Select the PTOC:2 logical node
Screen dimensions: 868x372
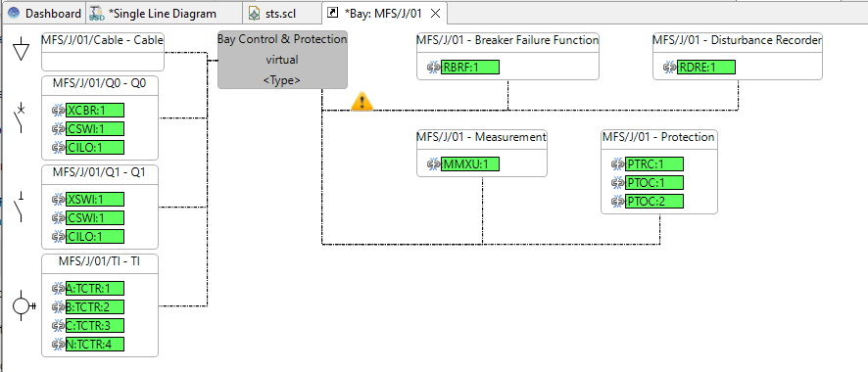click(654, 202)
